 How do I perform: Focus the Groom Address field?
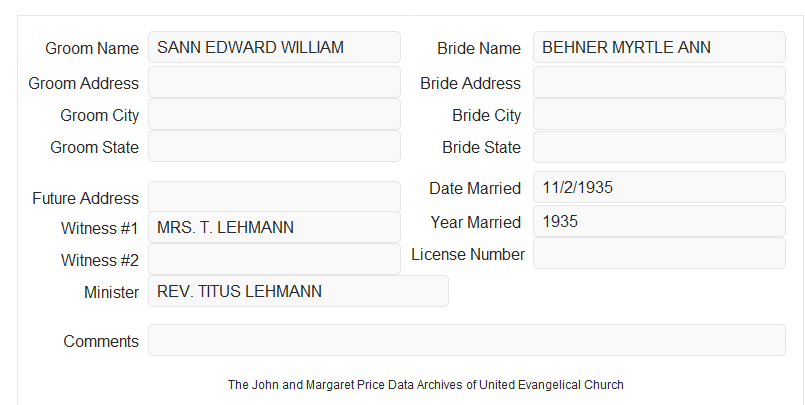(x=274, y=82)
